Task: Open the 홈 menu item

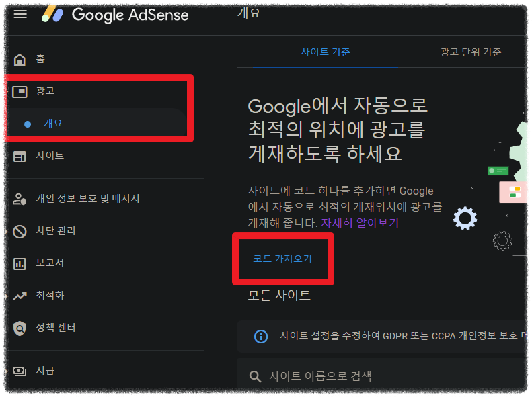Action: [40, 59]
